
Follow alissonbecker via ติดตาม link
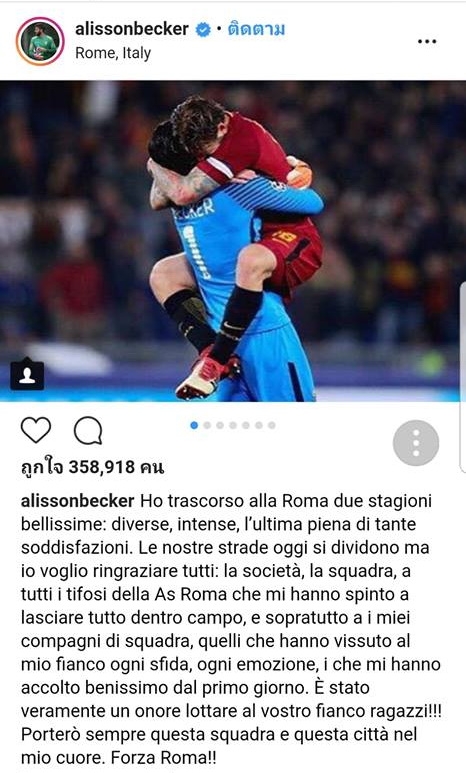[x=256, y=29]
